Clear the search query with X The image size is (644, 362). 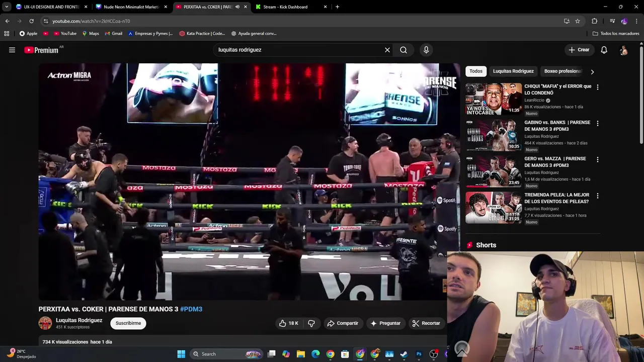387,50
